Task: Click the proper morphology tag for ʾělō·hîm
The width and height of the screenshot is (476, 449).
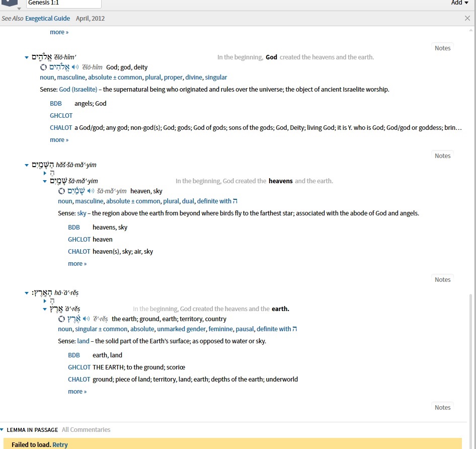Action: 173,78
